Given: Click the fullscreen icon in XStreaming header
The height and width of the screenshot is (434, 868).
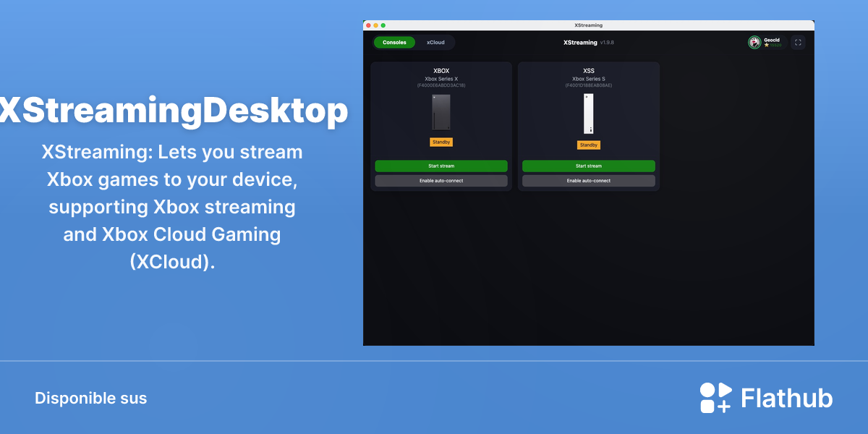Looking at the screenshot, I should tap(798, 43).
